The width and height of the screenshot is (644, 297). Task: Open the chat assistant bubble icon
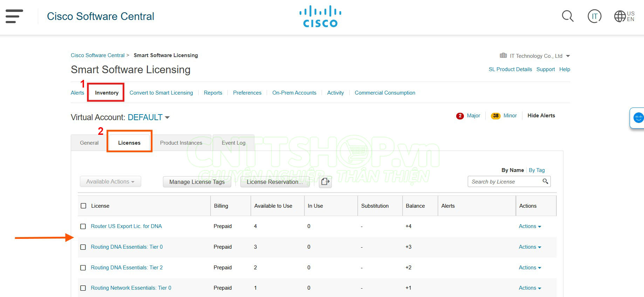point(638,118)
